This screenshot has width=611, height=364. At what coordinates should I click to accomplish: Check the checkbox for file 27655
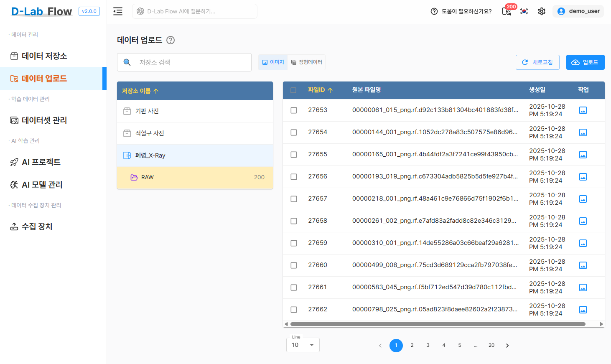pos(293,154)
